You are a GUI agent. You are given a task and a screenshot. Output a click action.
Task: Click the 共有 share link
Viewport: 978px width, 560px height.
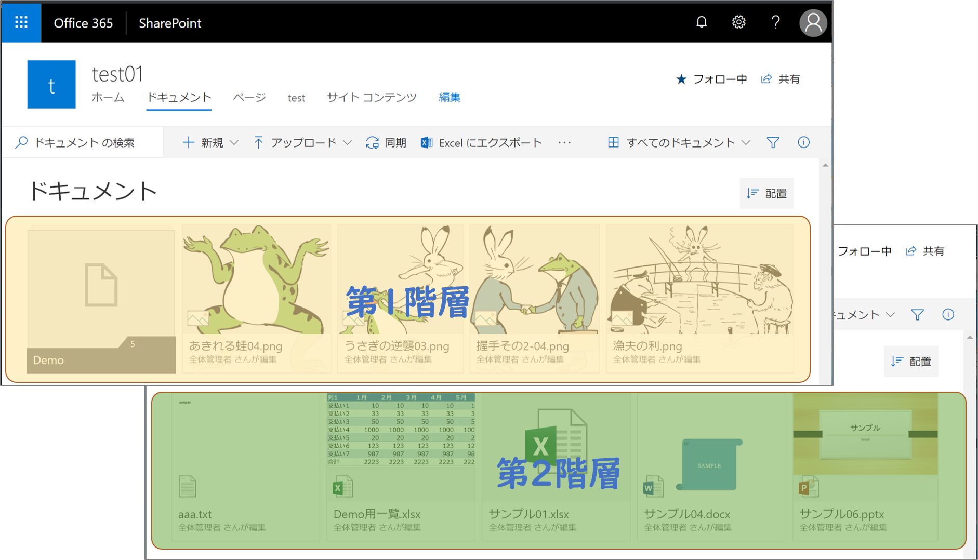tap(781, 78)
